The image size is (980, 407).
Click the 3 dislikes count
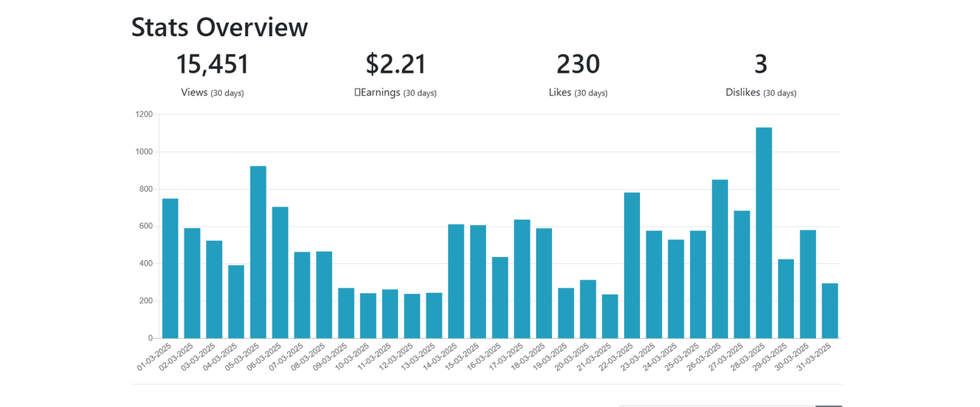click(x=760, y=64)
